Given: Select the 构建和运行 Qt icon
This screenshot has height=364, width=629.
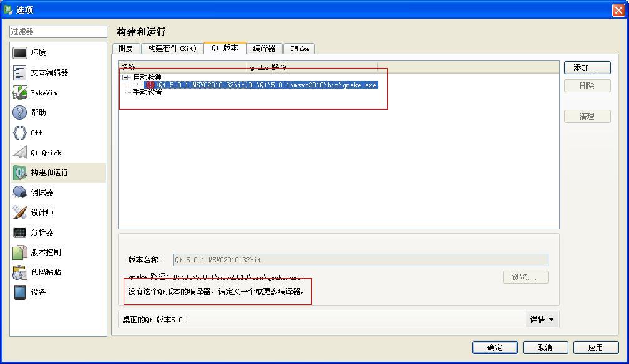Looking at the screenshot, I should 20,173.
